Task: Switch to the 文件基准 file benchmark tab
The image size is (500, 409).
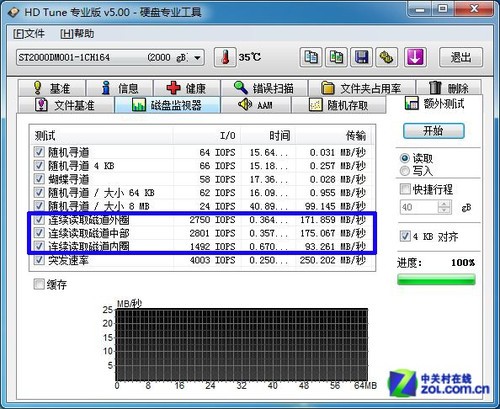Action: click(x=66, y=105)
